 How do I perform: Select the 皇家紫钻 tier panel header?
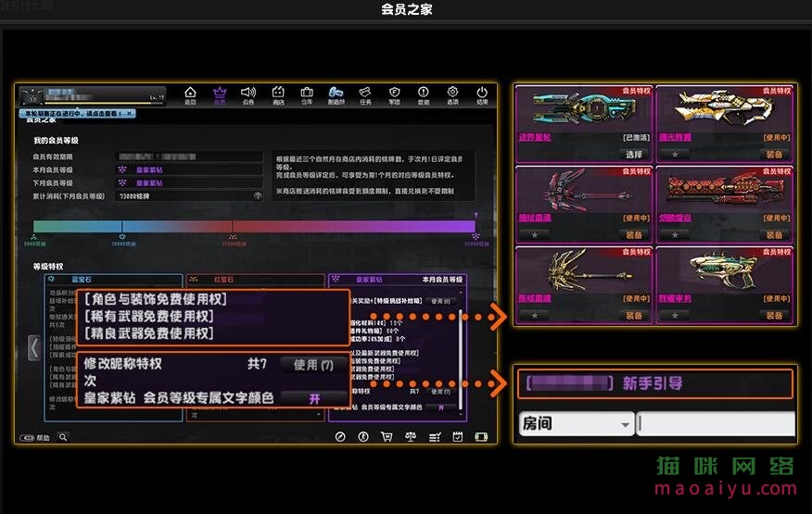click(x=398, y=279)
